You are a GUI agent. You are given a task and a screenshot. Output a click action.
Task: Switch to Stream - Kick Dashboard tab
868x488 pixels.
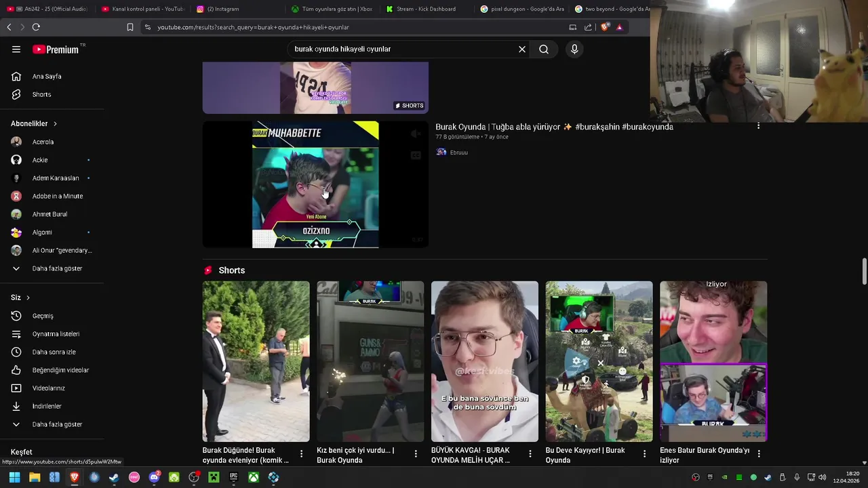[427, 9]
